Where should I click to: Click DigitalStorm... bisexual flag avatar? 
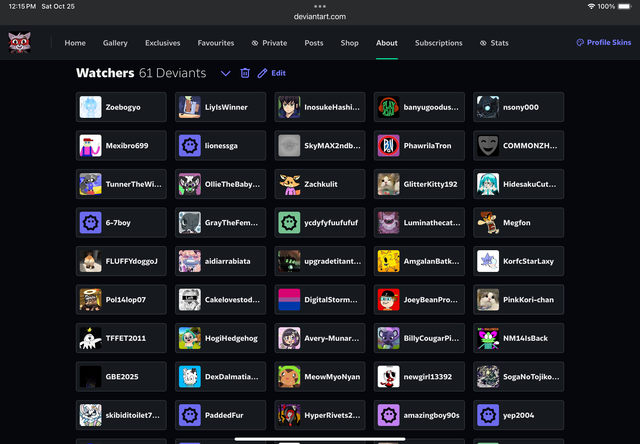click(289, 300)
